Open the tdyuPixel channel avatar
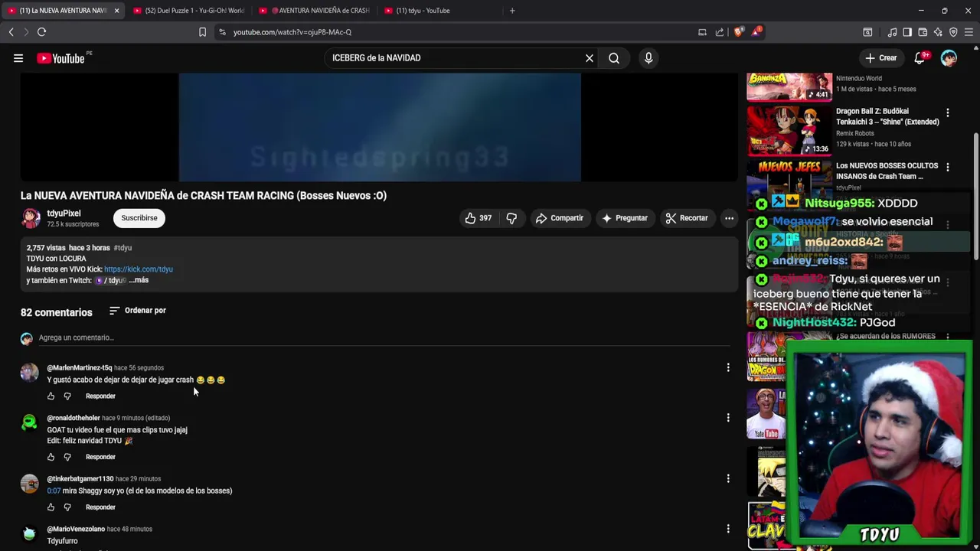 (x=31, y=218)
